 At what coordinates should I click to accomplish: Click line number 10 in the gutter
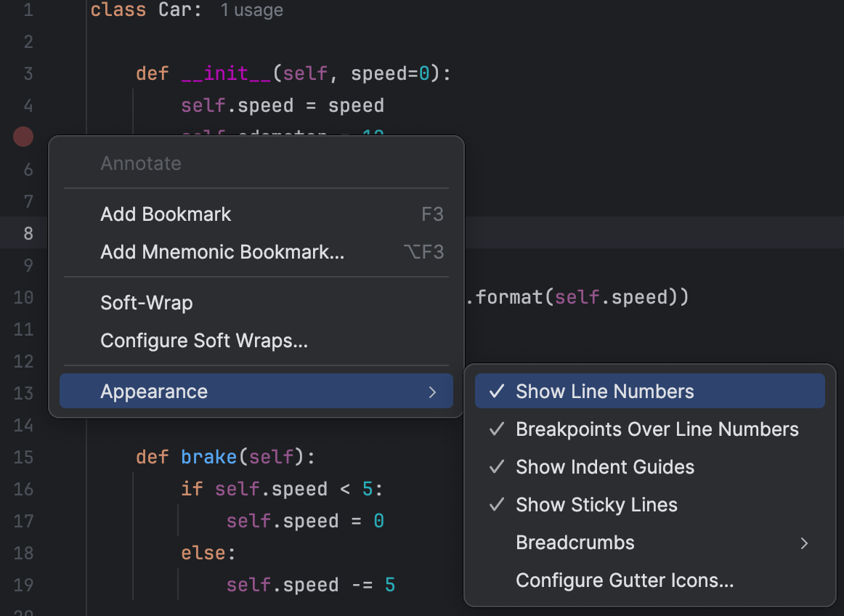pyautogui.click(x=23, y=297)
